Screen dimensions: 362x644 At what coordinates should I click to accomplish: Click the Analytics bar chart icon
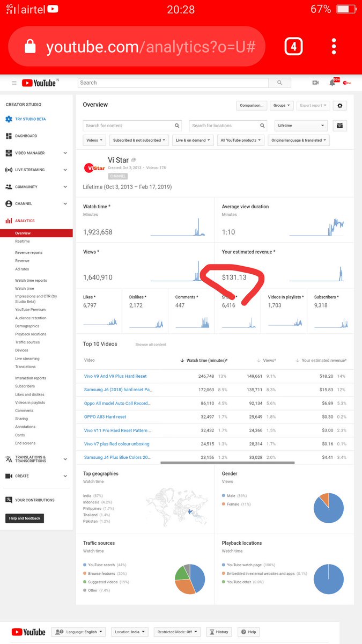[x=9, y=221]
